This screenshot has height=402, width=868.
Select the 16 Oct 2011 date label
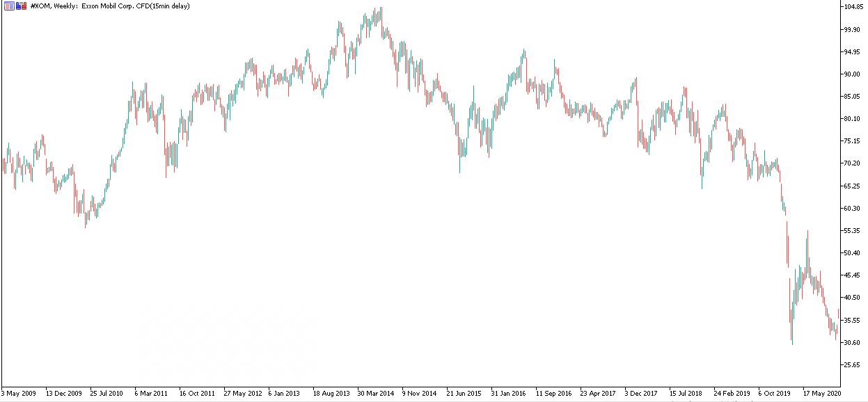pos(196,393)
